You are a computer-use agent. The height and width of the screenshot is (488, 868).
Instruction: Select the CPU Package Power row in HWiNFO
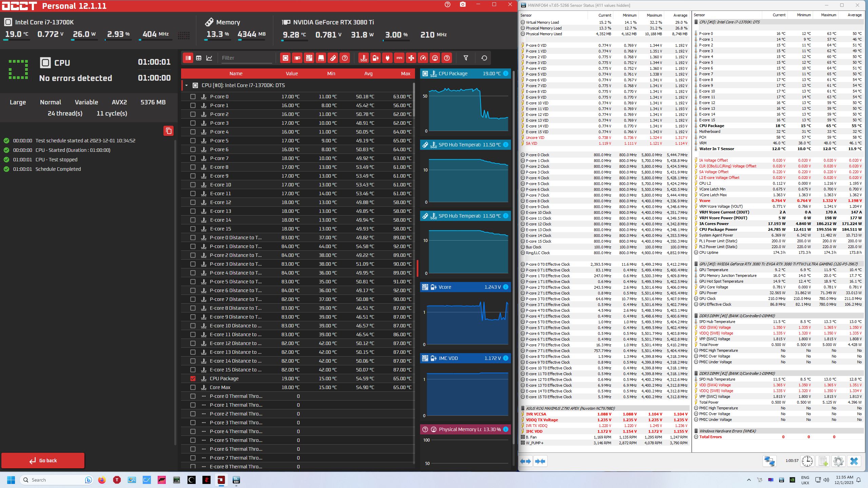(x=778, y=229)
